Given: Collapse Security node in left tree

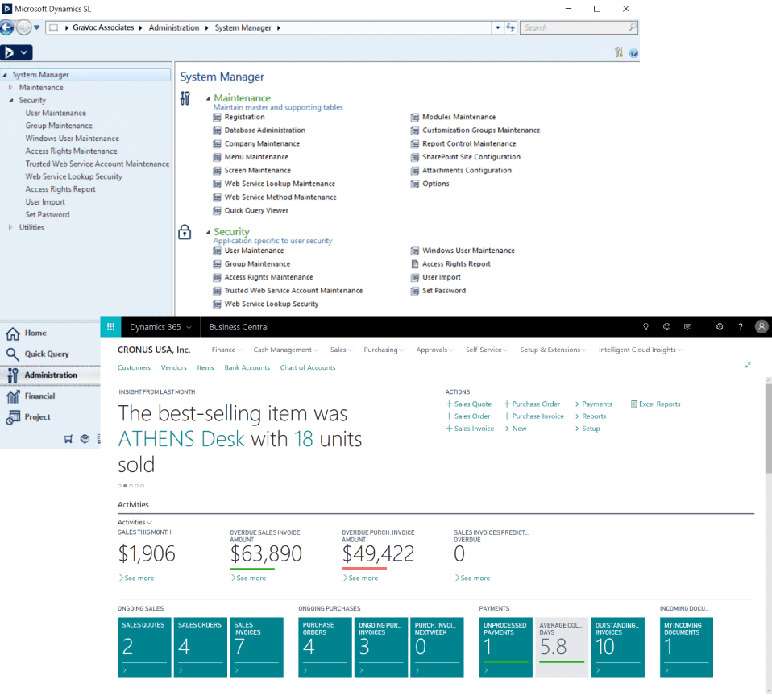Looking at the screenshot, I should pyautogui.click(x=10, y=101).
